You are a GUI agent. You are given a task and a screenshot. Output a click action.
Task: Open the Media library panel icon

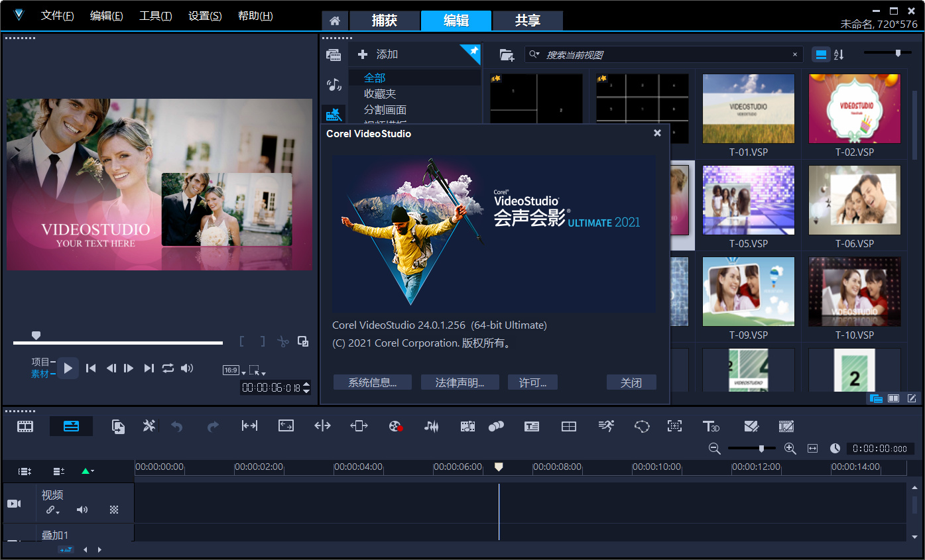(334, 54)
